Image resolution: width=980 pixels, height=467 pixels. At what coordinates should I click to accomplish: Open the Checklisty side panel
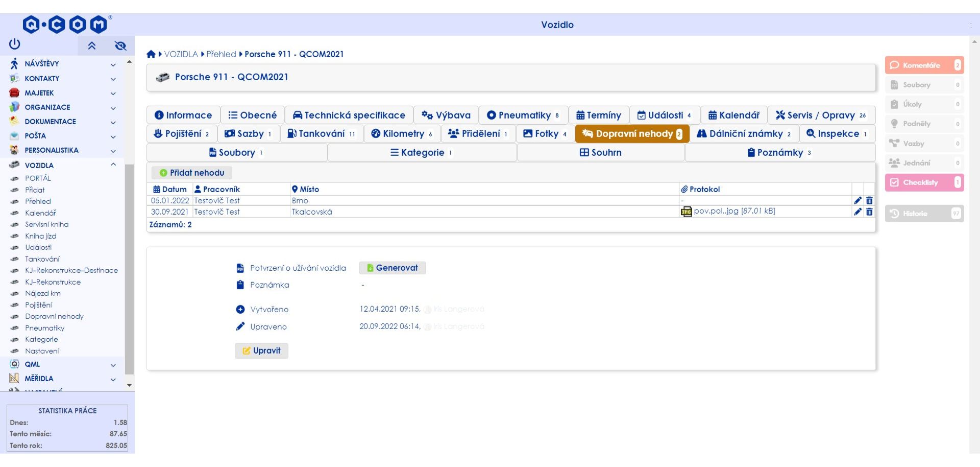pos(924,182)
